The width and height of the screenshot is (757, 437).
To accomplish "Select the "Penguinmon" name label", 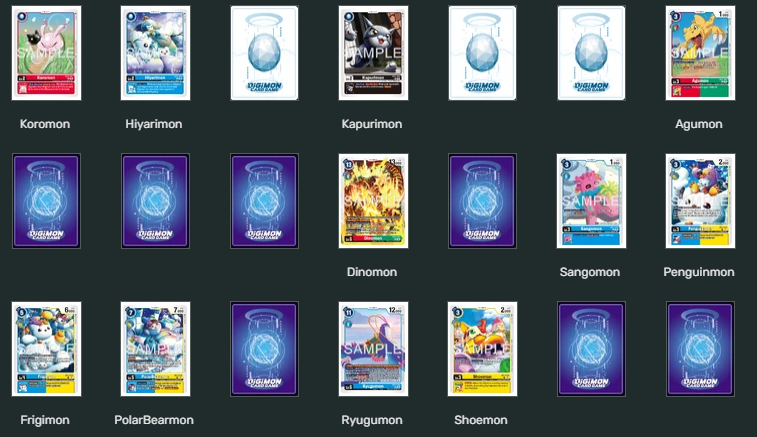I will tap(699, 272).
